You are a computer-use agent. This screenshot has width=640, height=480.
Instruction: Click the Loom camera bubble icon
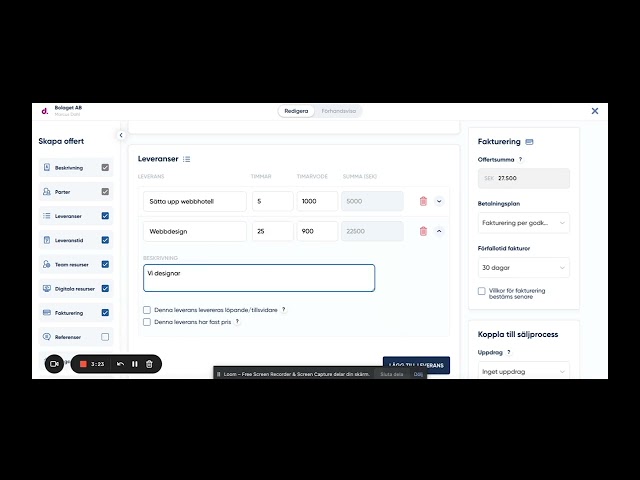54,364
